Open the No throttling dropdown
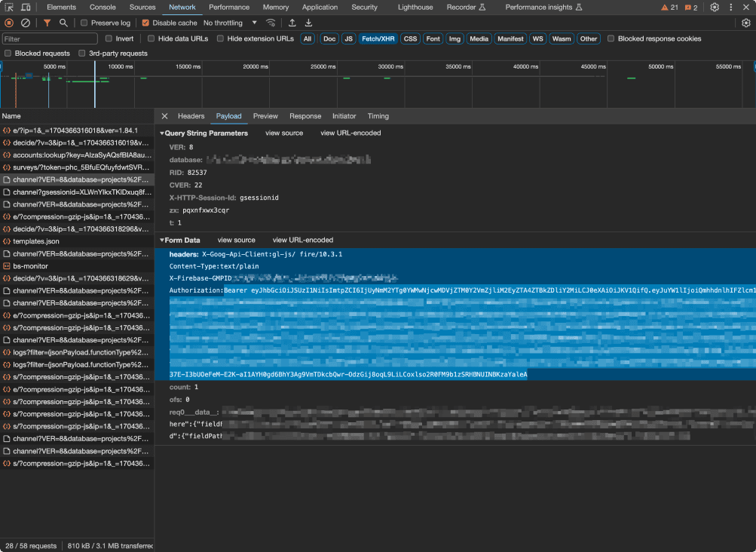Viewport: 756px width, 552px height. 229,23
